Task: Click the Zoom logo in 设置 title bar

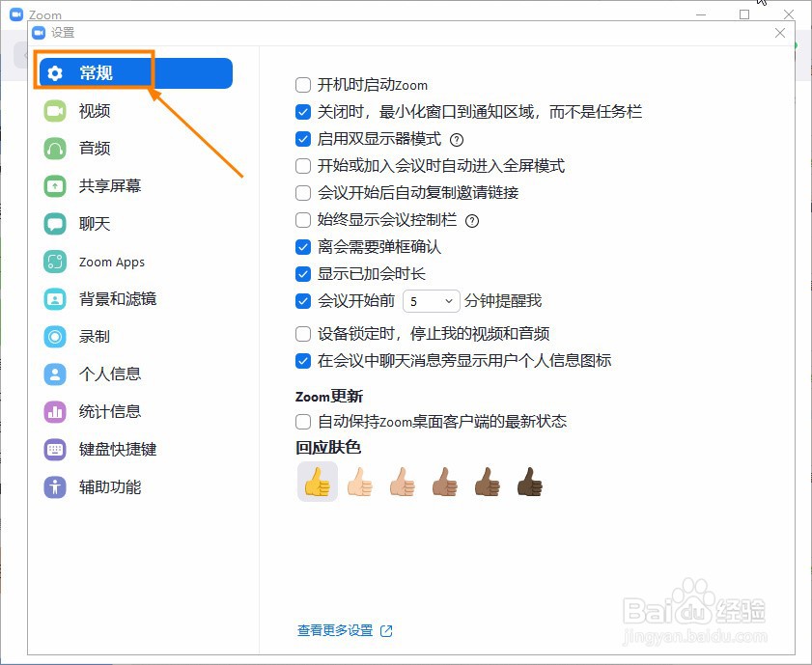Action: 39,33
